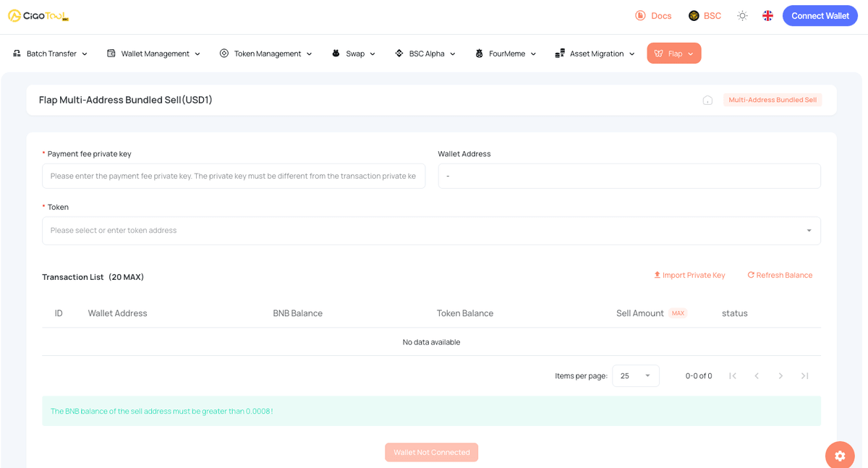This screenshot has height=468, width=868.
Task: Click the Wallet Address field
Action: tap(629, 176)
